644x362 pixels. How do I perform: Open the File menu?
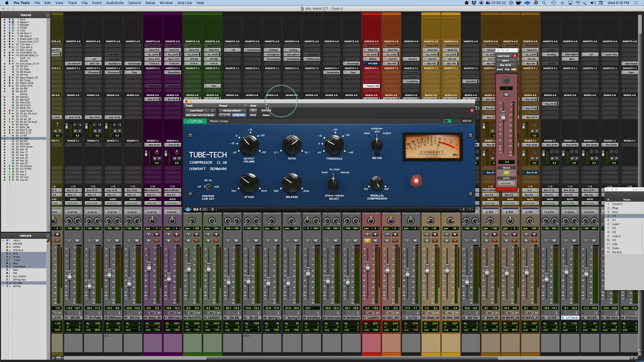click(37, 3)
